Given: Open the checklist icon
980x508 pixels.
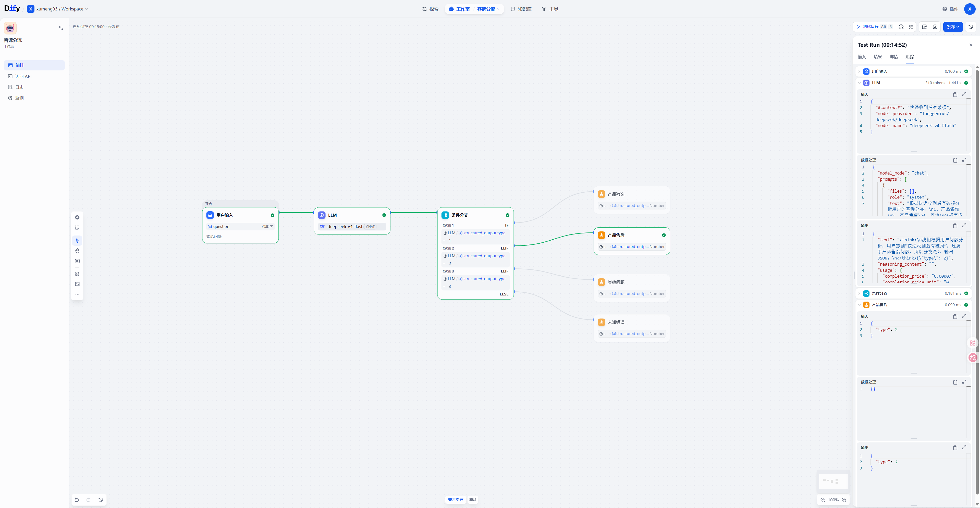Looking at the screenshot, I should (x=911, y=27).
